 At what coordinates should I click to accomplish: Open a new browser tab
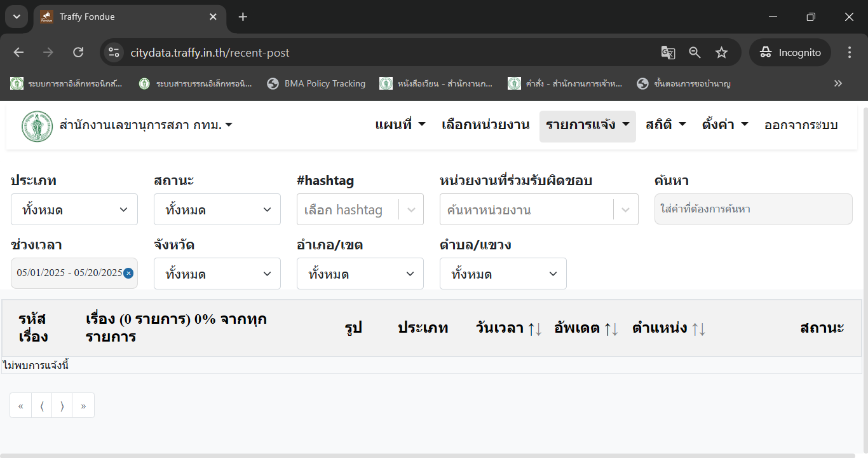pos(243,17)
